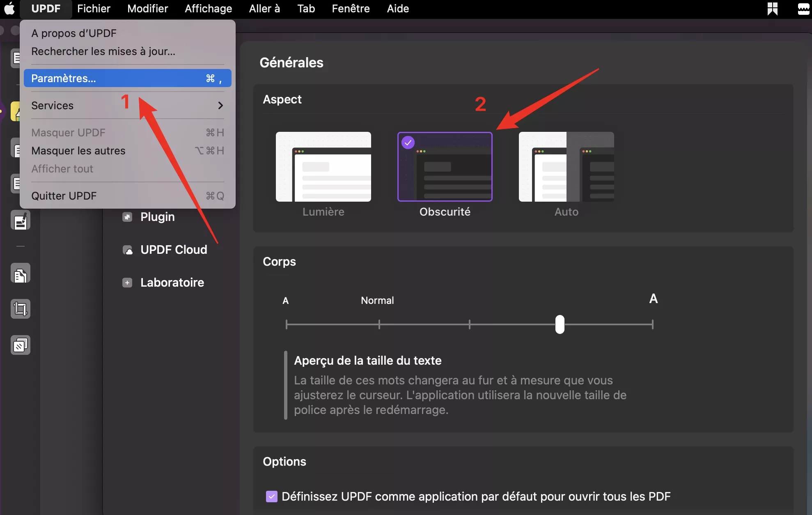Click the UPDF menu bar item
Viewport: 812px width, 515px height.
click(46, 9)
